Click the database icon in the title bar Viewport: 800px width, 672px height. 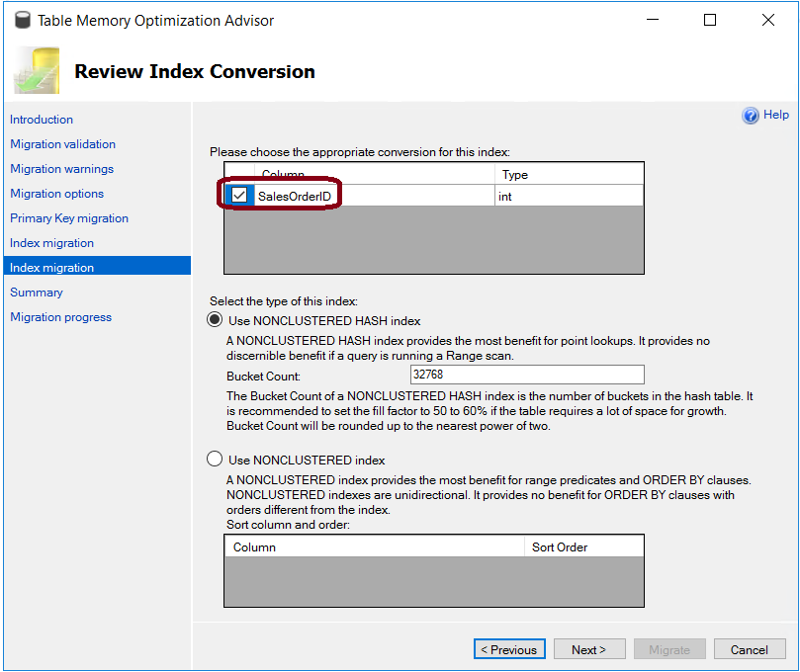pos(23,21)
